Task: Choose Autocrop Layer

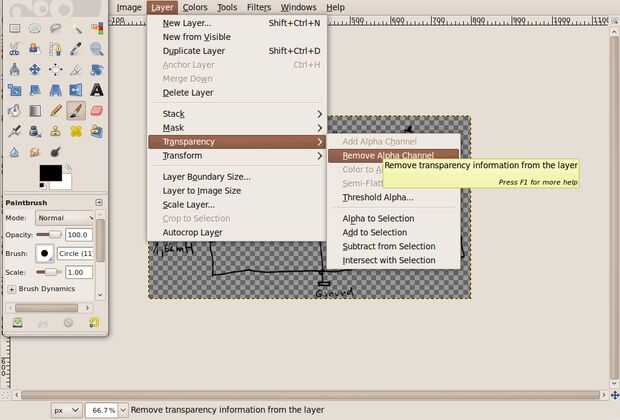Action: tap(237, 233)
